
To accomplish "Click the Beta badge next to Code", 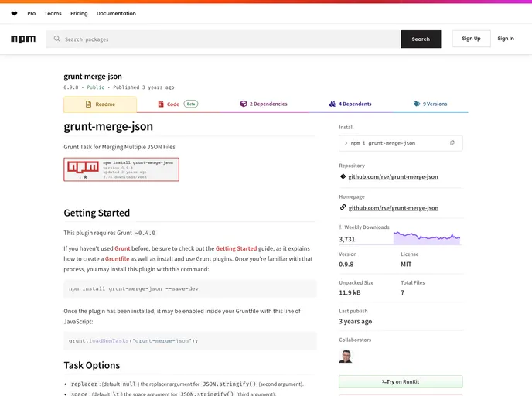I will pos(191,104).
